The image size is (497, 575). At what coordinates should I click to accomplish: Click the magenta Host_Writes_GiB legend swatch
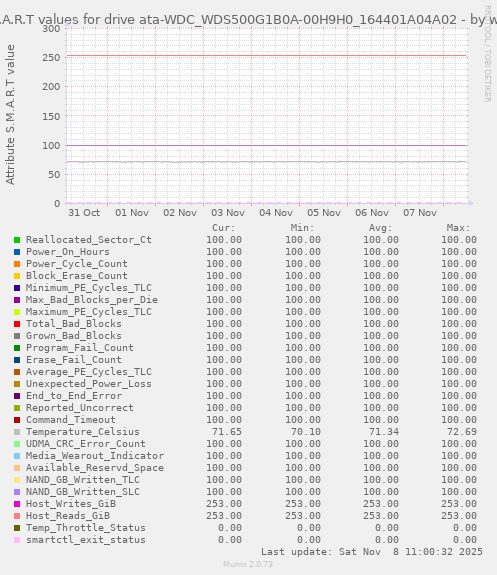pyautogui.click(x=17, y=504)
